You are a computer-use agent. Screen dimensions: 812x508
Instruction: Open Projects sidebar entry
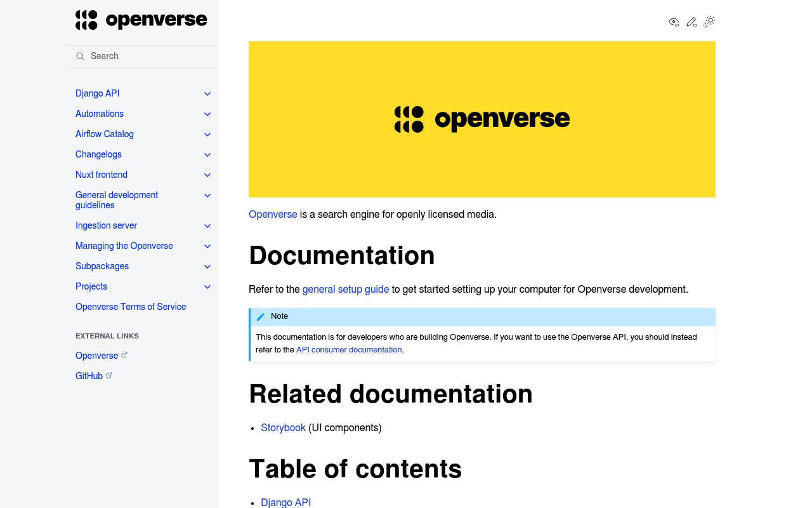point(91,286)
